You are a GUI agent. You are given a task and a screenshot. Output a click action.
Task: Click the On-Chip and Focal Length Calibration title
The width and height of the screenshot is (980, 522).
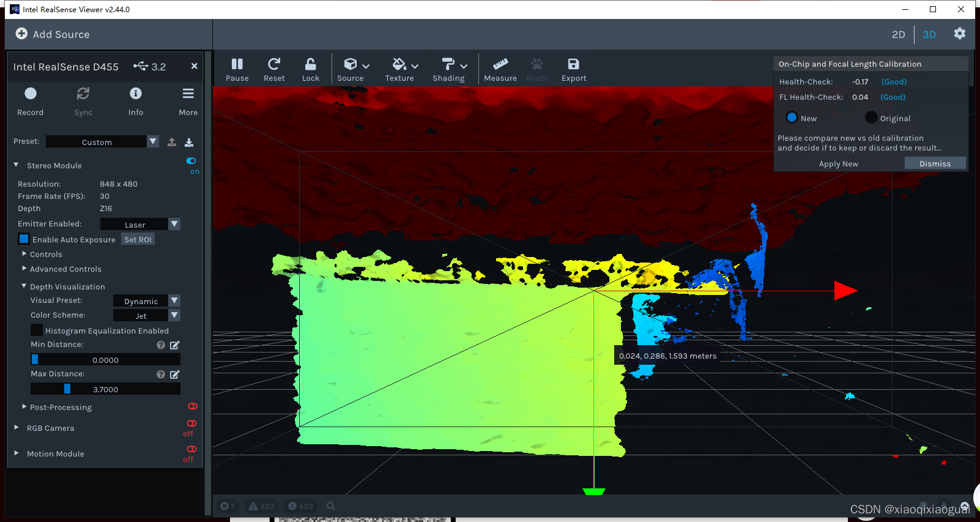tap(850, 64)
